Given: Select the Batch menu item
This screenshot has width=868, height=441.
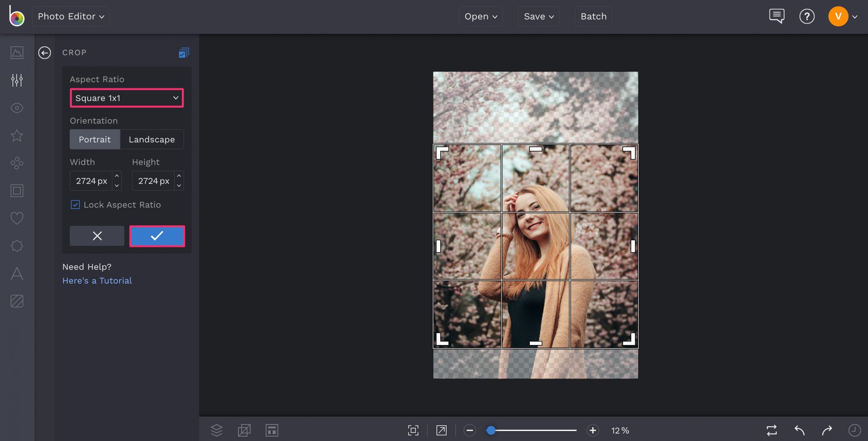Looking at the screenshot, I should 593,16.
